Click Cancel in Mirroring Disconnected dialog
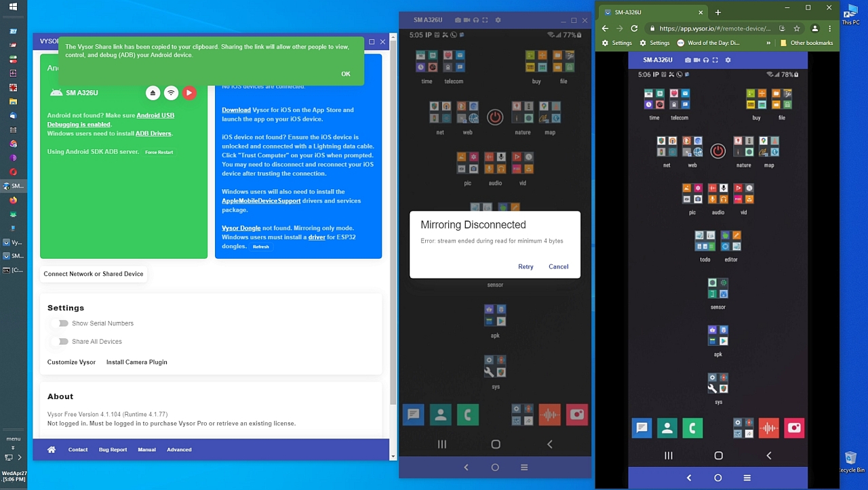 tap(558, 266)
